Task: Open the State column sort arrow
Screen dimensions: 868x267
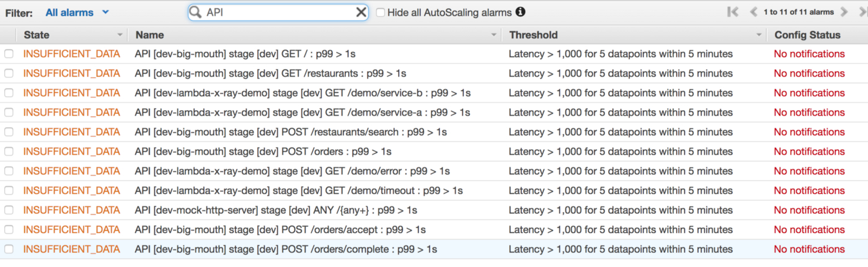Action: click(120, 35)
